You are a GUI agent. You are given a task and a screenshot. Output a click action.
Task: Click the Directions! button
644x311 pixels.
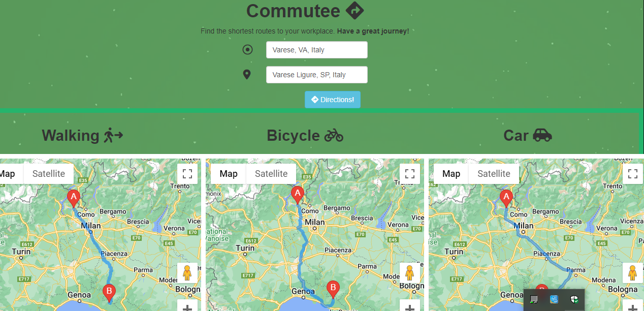[333, 100]
